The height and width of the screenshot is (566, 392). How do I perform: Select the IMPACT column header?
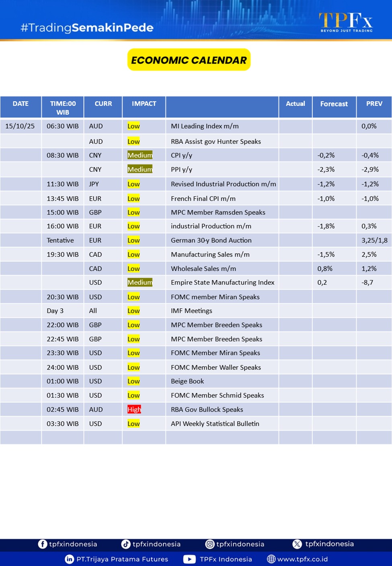144,104
